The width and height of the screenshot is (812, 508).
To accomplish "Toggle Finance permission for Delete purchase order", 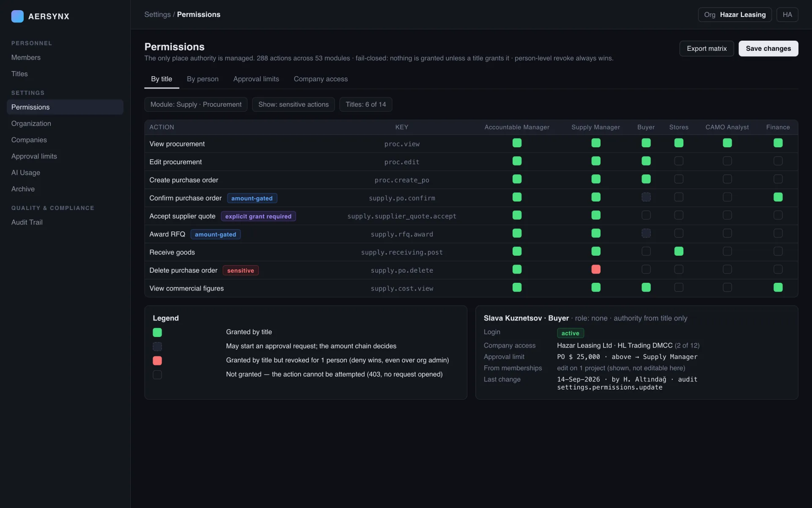I will [778, 269].
